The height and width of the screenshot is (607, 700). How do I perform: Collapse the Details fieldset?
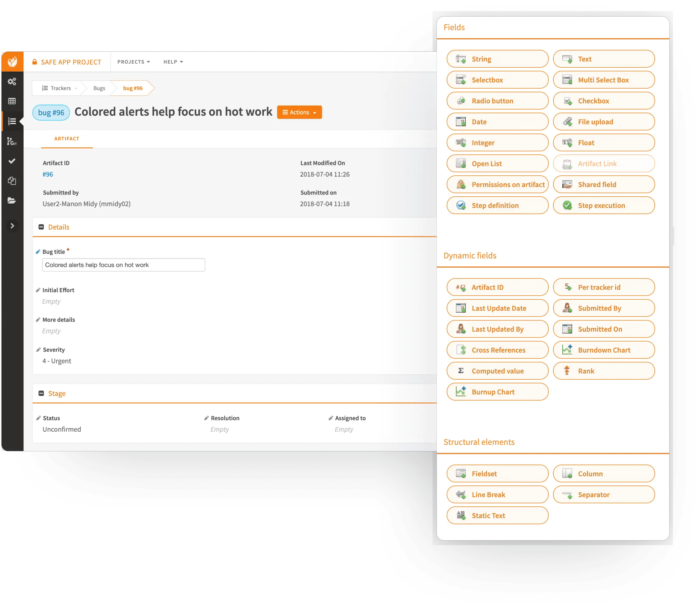click(x=41, y=227)
